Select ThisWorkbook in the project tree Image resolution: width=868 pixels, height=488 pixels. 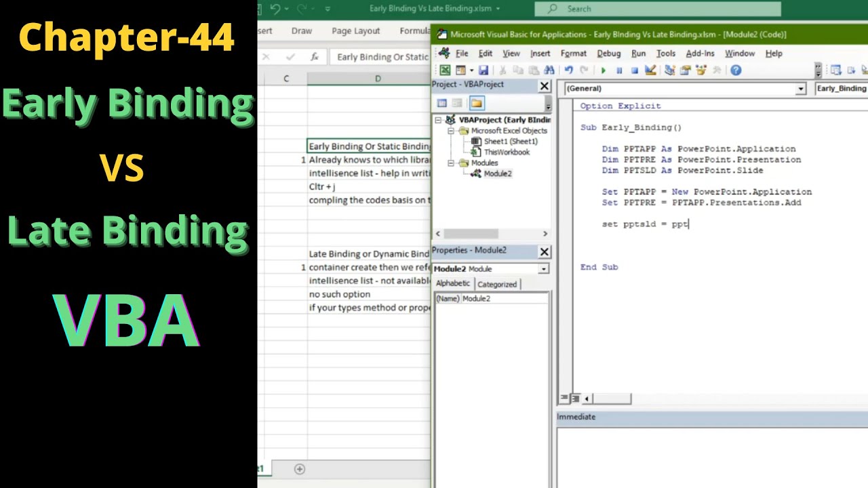pyautogui.click(x=507, y=152)
